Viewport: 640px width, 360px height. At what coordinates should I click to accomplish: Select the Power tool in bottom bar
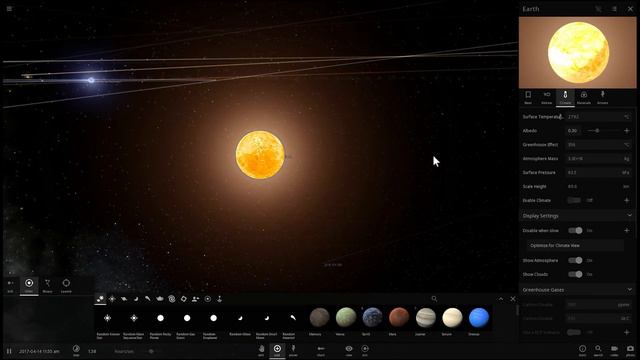[x=293, y=350]
